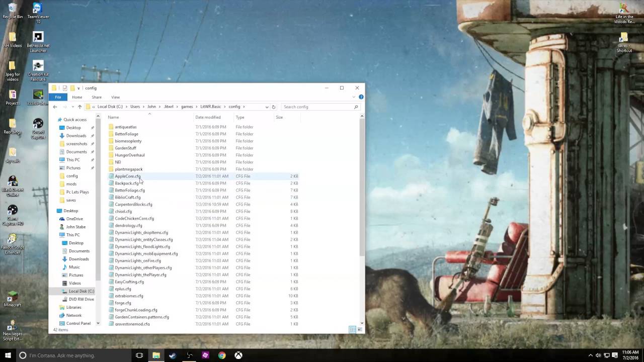
Task: Open Steam from the taskbar
Action: 173,355
